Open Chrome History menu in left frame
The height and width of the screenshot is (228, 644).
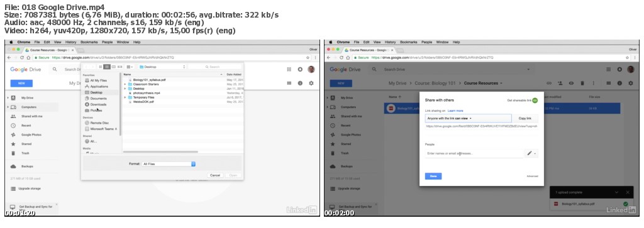pyautogui.click(x=70, y=42)
